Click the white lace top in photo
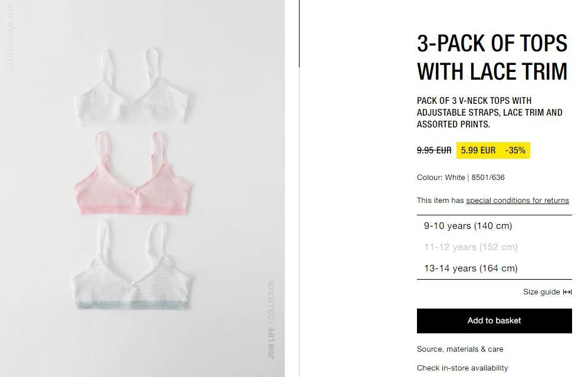 coord(132,87)
